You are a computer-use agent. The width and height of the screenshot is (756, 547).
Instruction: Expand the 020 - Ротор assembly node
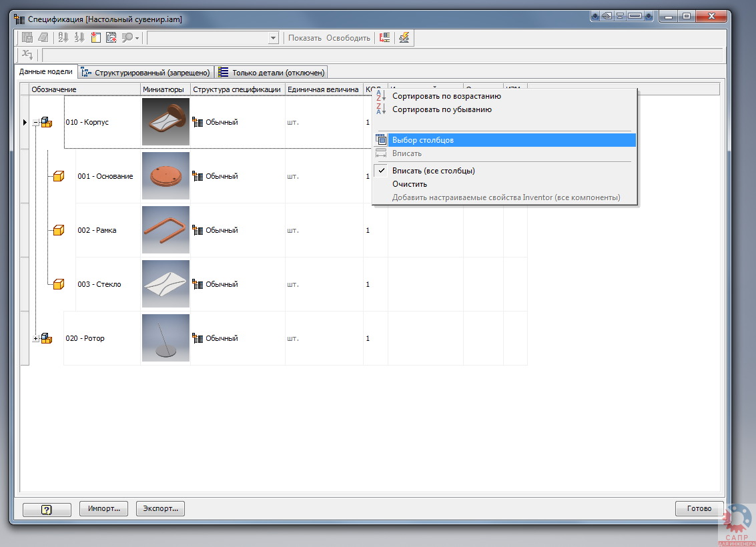[35, 338]
